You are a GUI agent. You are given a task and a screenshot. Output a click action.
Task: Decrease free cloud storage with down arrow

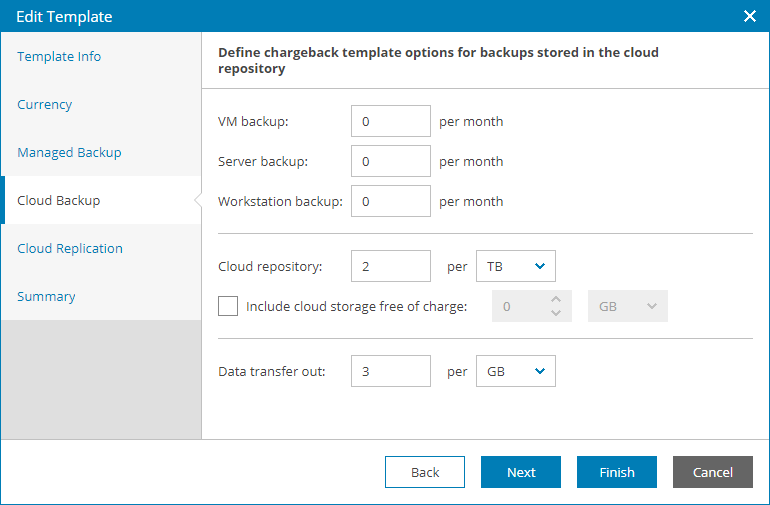pos(557,314)
